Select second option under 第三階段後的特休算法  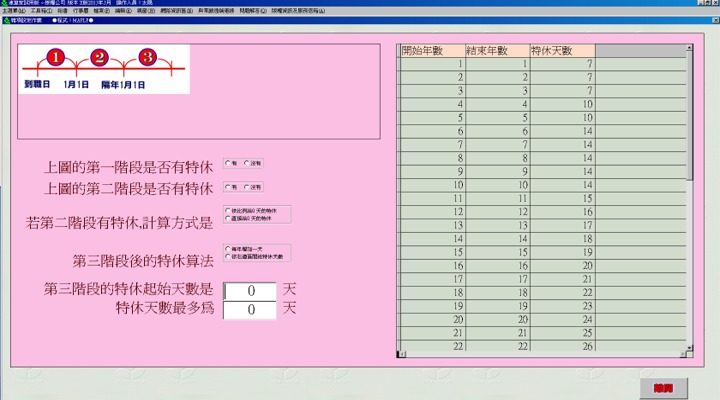pyautogui.click(x=228, y=255)
